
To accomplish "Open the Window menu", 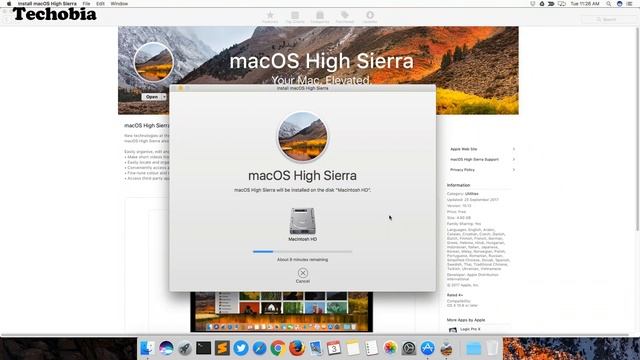I will point(119,4).
